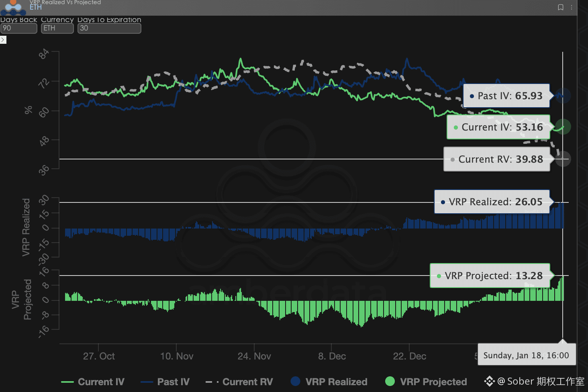The height and width of the screenshot is (392, 588).
Task: Open the three-dot chart options menu
Action: (572, 7)
